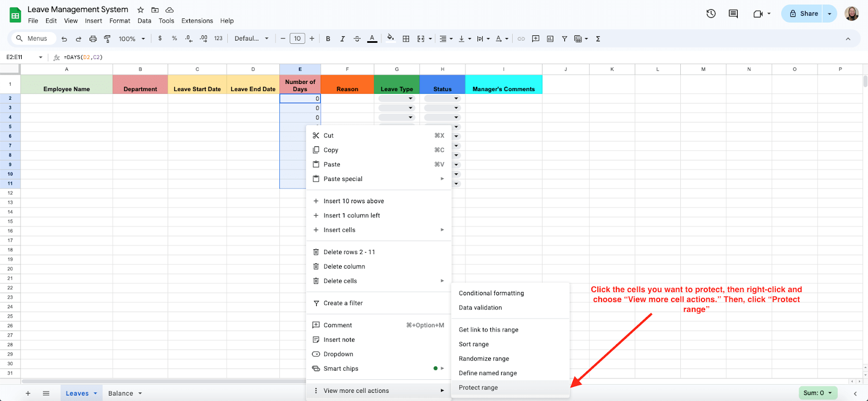Toggle italic formatting
The width and height of the screenshot is (868, 401).
pyautogui.click(x=342, y=38)
